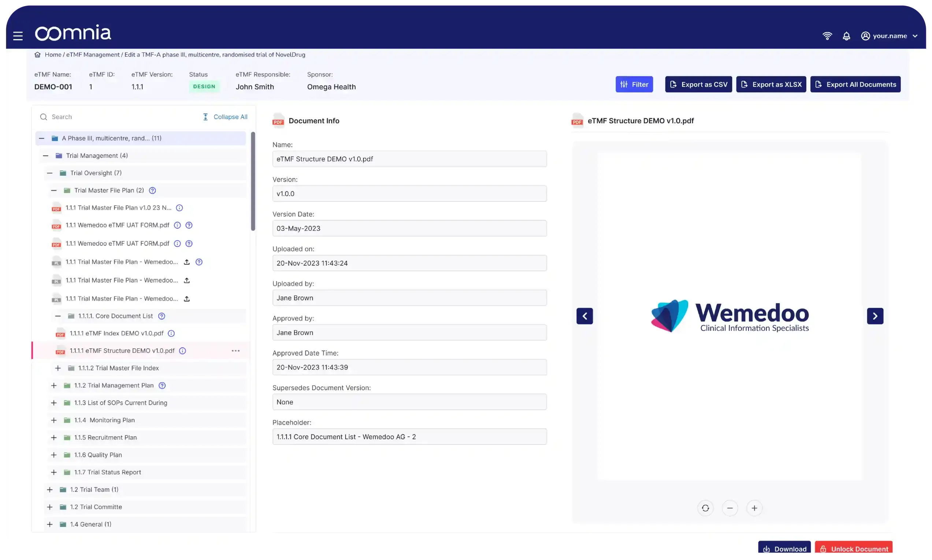Click the Omnia logo
932x560 pixels.
tap(73, 33)
